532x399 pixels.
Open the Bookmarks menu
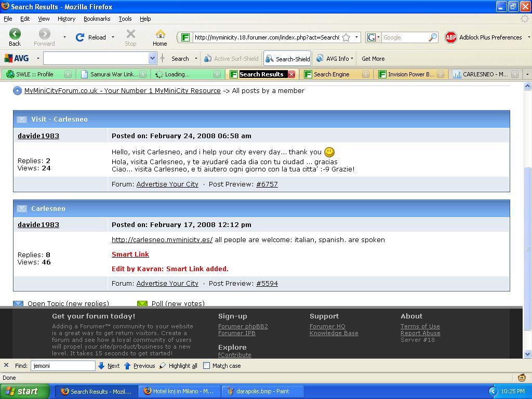[97, 19]
